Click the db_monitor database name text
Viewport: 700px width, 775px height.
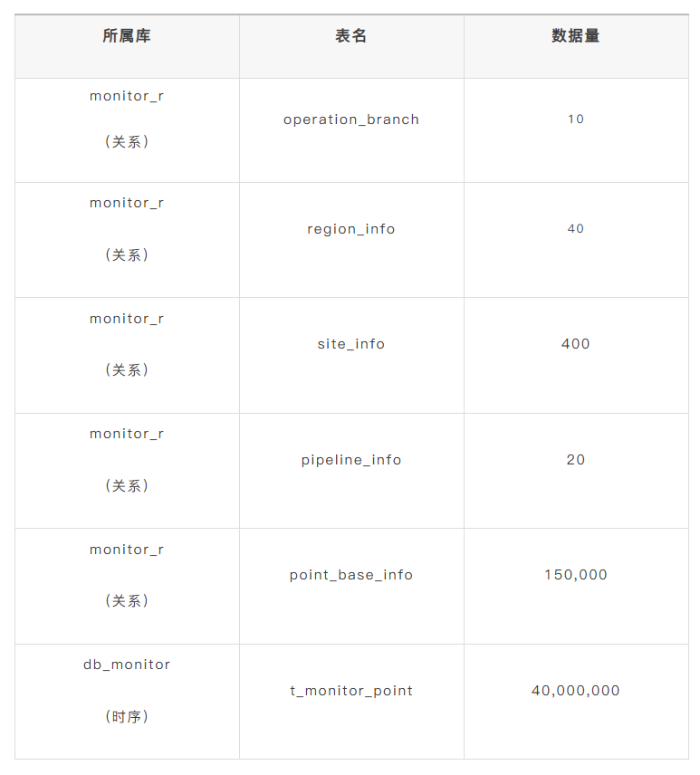[x=127, y=665]
